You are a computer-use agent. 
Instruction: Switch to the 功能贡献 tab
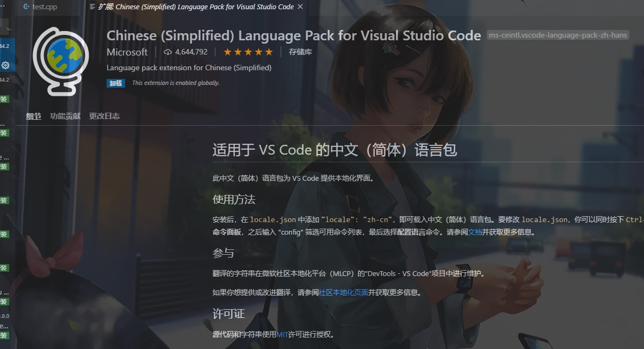(65, 117)
